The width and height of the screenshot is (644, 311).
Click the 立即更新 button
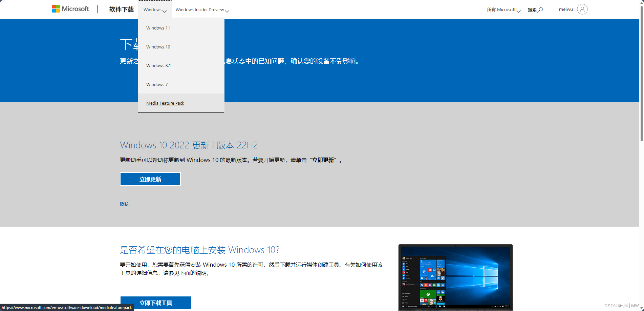click(x=150, y=179)
